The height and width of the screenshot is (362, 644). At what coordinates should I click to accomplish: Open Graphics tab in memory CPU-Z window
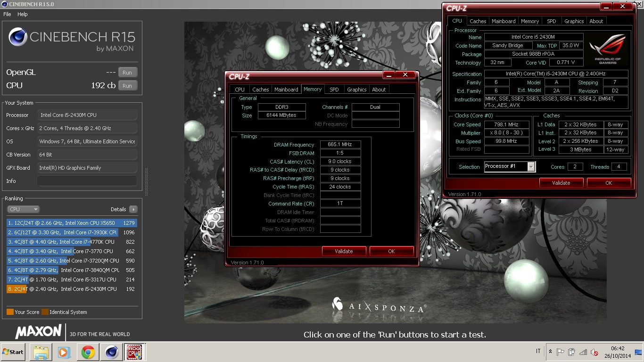pos(357,90)
